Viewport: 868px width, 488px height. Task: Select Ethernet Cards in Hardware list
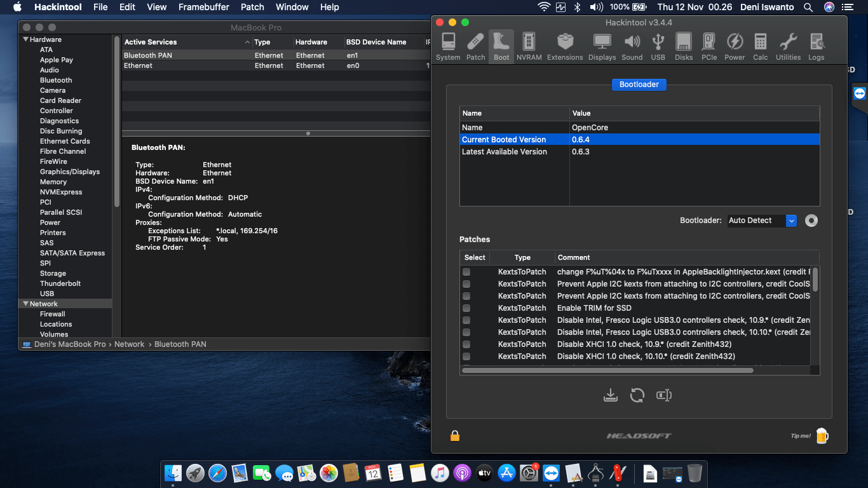pos(65,141)
